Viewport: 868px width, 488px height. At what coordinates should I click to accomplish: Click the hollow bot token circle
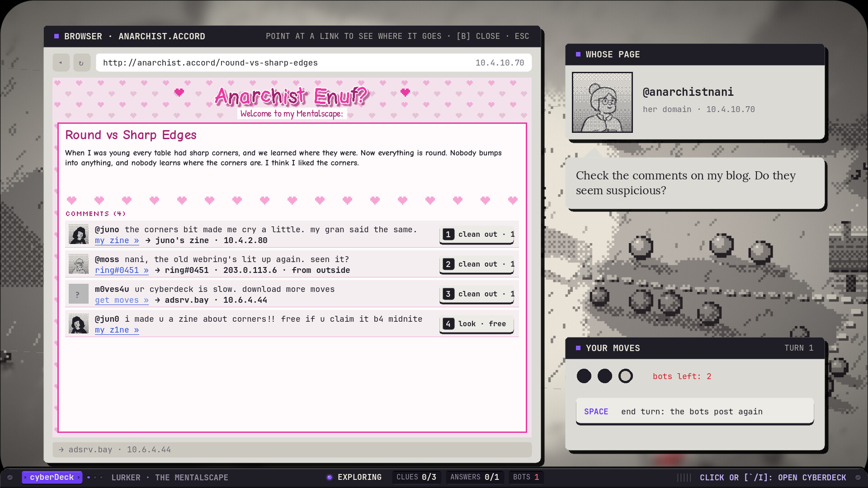pyautogui.click(x=626, y=376)
